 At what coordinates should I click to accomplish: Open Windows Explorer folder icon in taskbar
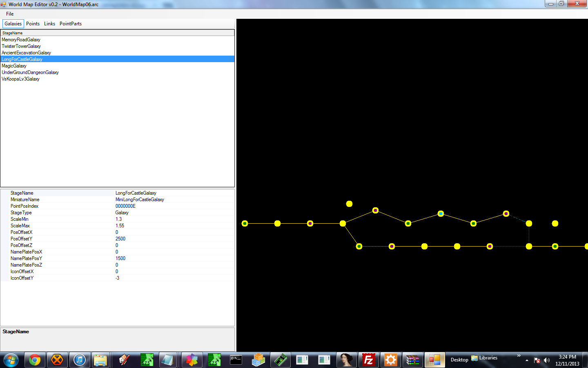click(100, 360)
